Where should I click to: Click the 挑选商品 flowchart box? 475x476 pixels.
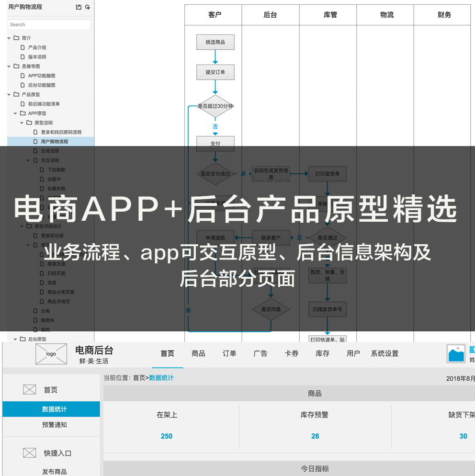215,42
